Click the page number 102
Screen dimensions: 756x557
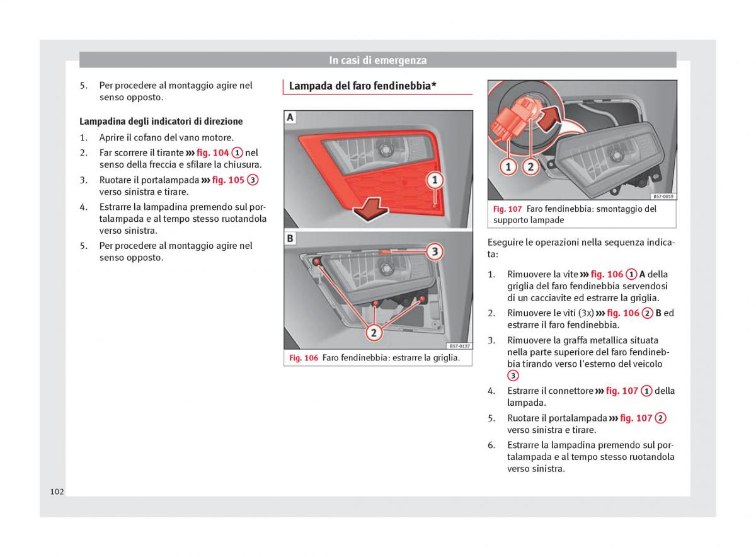pos(57,491)
